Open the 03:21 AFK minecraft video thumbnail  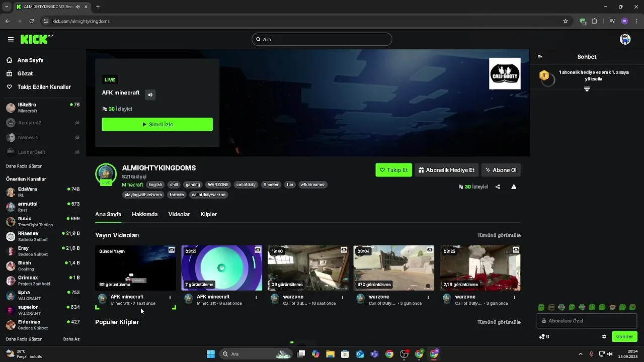222,268
